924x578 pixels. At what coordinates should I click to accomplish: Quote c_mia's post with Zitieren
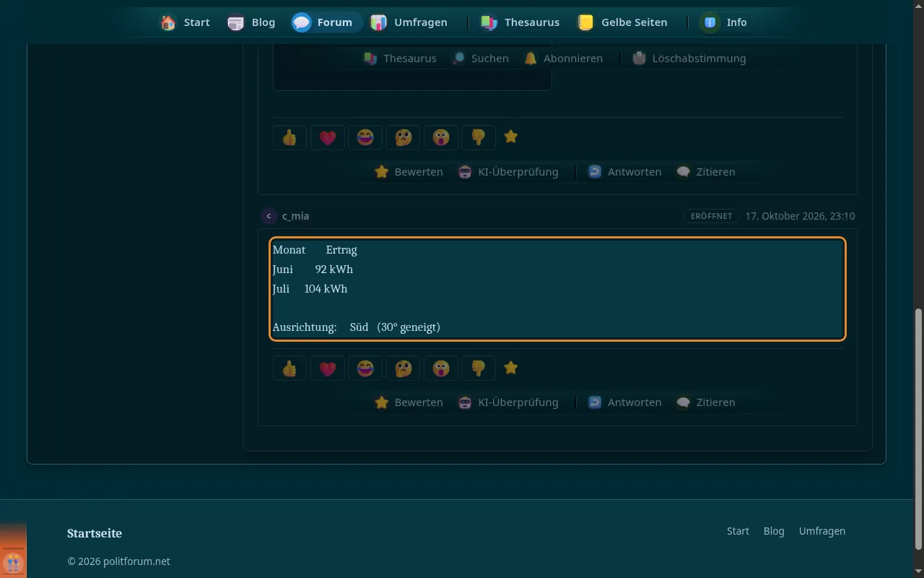(x=705, y=402)
